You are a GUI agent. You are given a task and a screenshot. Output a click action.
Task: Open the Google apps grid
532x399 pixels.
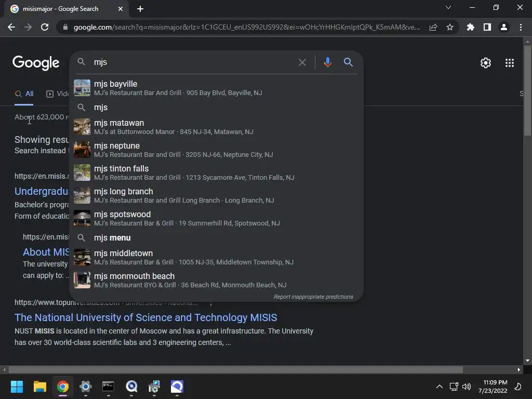pos(509,63)
